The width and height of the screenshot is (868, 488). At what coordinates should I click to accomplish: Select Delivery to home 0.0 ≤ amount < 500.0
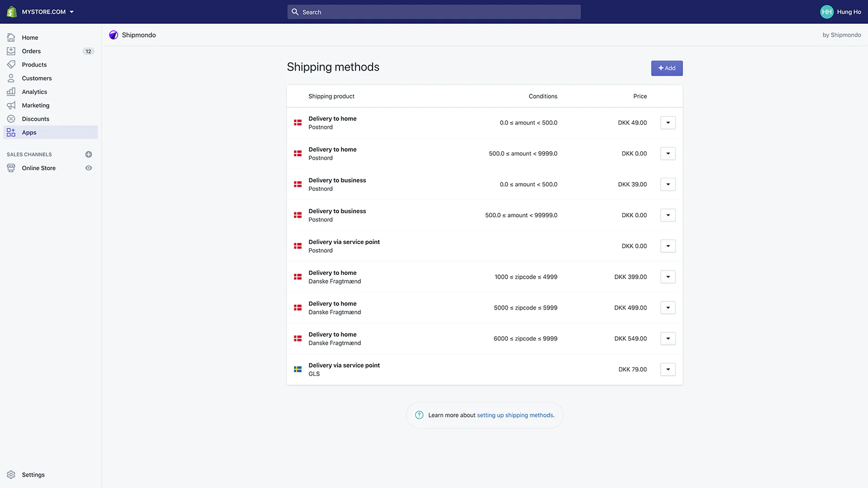(x=484, y=123)
